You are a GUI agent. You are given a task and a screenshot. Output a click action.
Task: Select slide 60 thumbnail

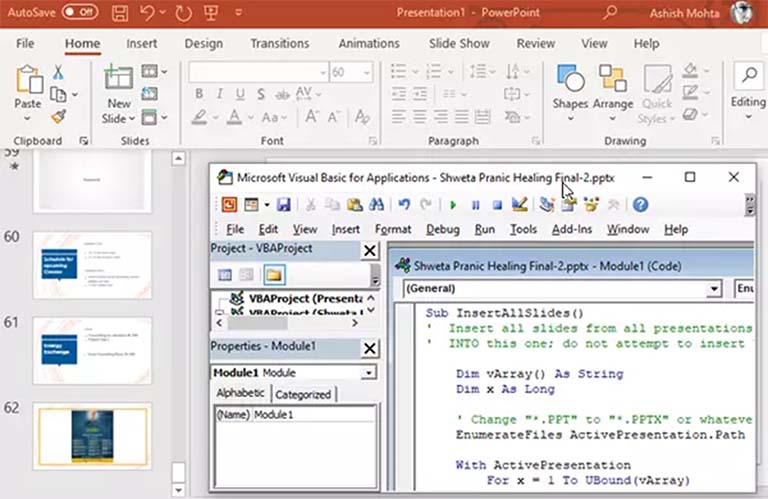coord(92,265)
